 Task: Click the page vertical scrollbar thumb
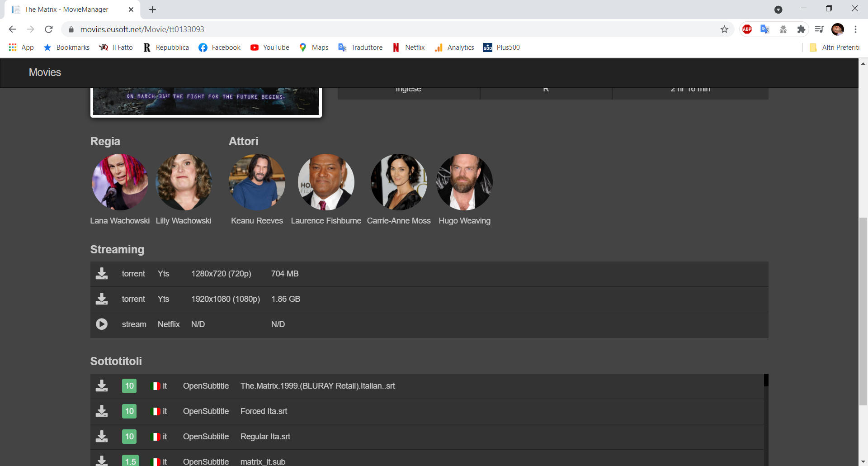point(863,311)
